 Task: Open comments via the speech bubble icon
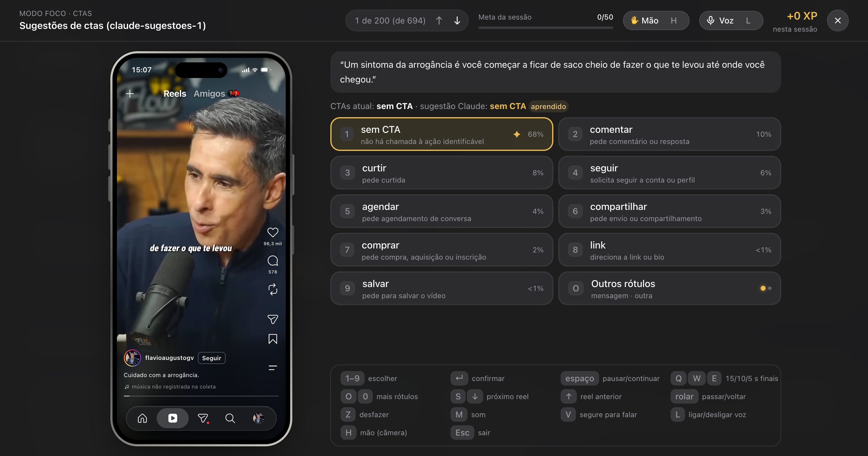[272, 261]
